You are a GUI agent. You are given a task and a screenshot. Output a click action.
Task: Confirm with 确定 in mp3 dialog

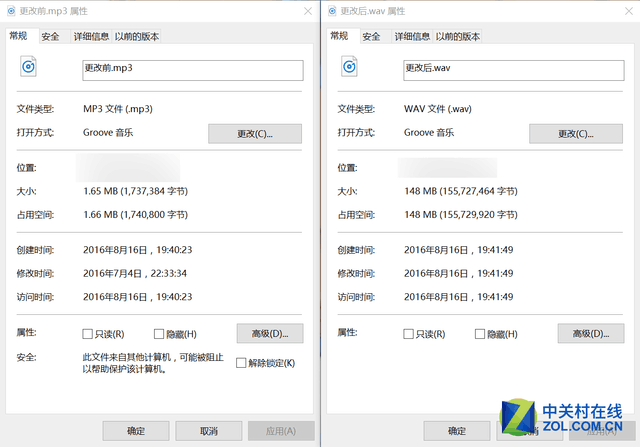click(136, 431)
